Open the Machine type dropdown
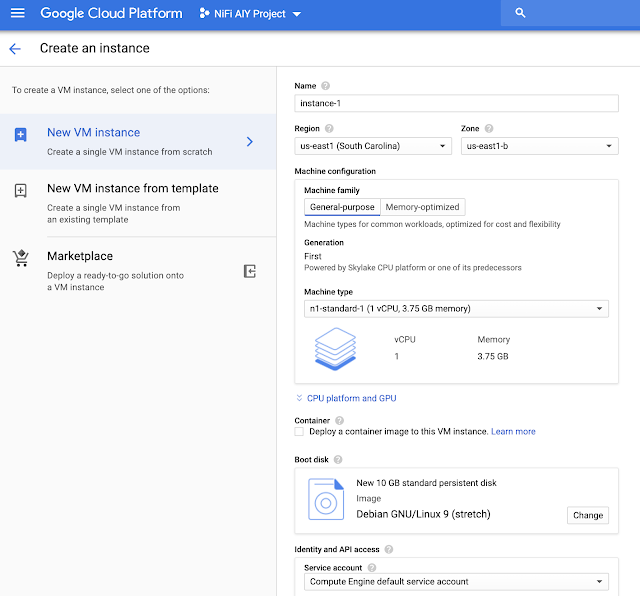This screenshot has height=596, width=640. (455, 309)
